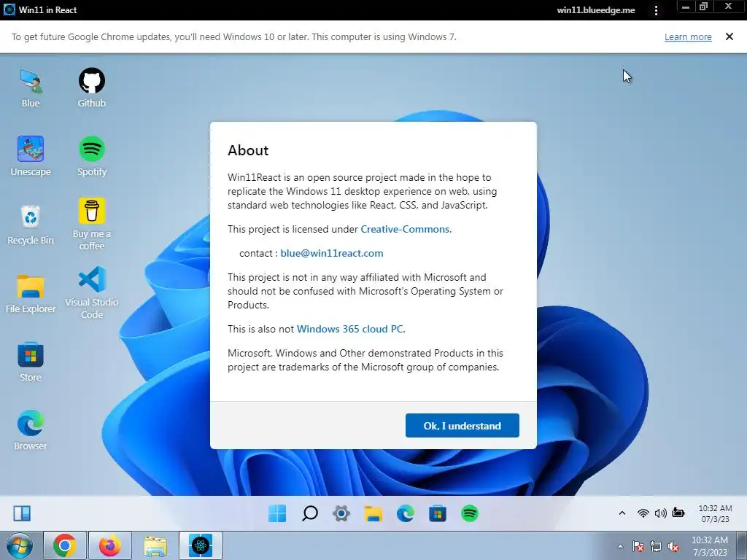
Task: Open Settings from the Win11 taskbar
Action: (341, 513)
